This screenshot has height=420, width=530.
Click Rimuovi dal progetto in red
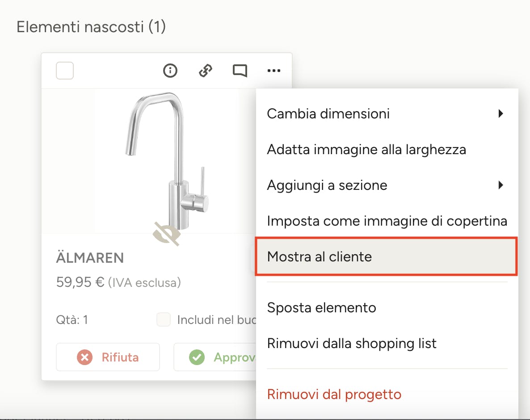[x=334, y=394]
